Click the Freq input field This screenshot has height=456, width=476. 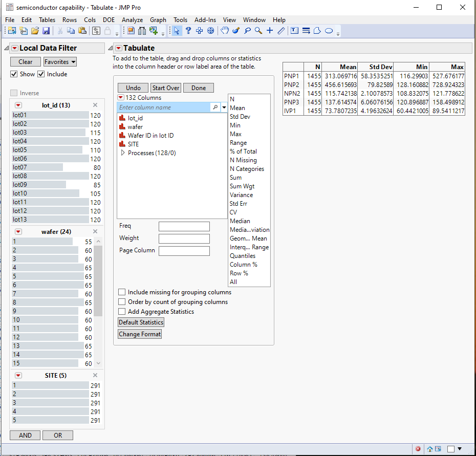pyautogui.click(x=184, y=226)
